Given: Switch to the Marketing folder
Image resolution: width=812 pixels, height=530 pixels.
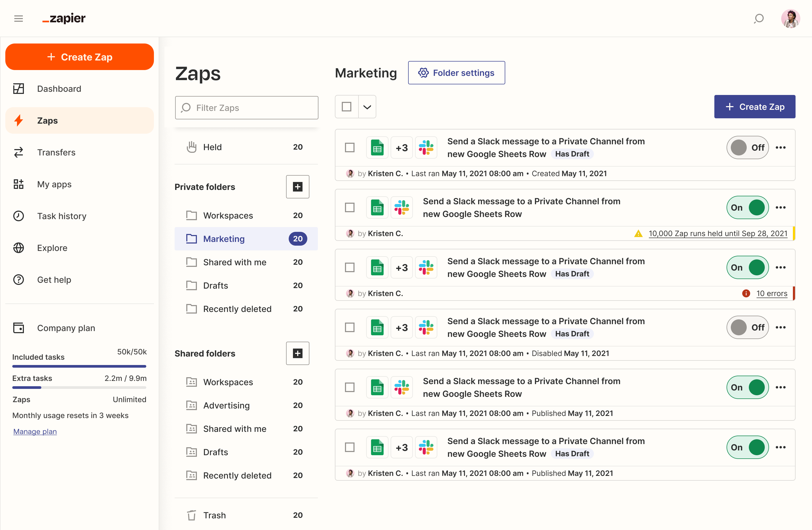Looking at the screenshot, I should (224, 239).
